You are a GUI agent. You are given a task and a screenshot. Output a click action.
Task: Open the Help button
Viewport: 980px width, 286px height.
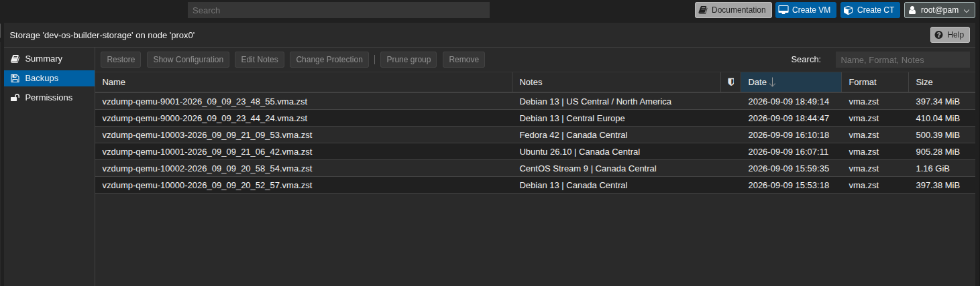[950, 35]
